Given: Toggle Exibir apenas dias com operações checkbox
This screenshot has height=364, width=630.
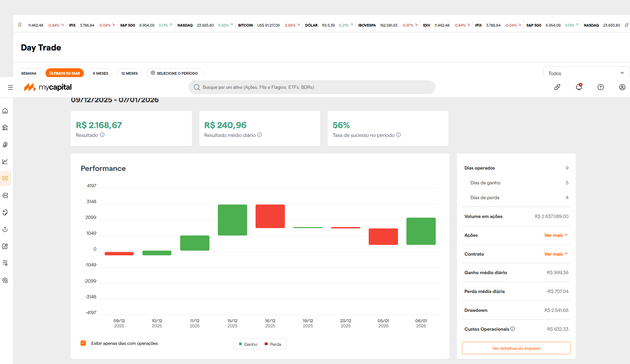Looking at the screenshot, I should [x=83, y=343].
